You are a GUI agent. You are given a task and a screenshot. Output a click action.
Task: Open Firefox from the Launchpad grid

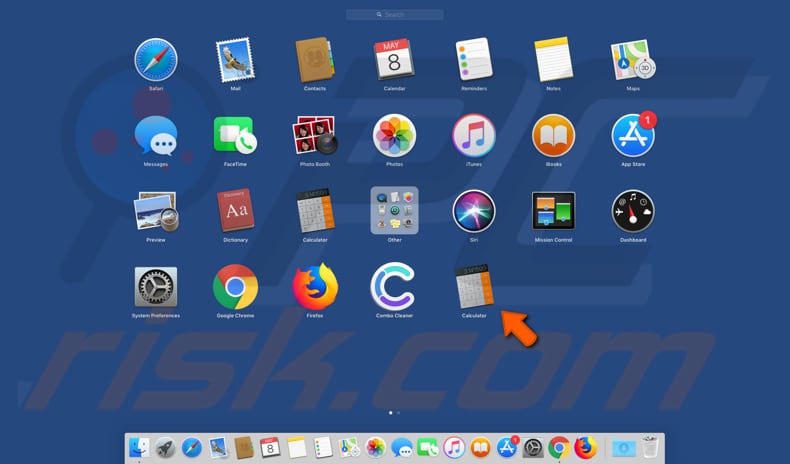pos(315,287)
